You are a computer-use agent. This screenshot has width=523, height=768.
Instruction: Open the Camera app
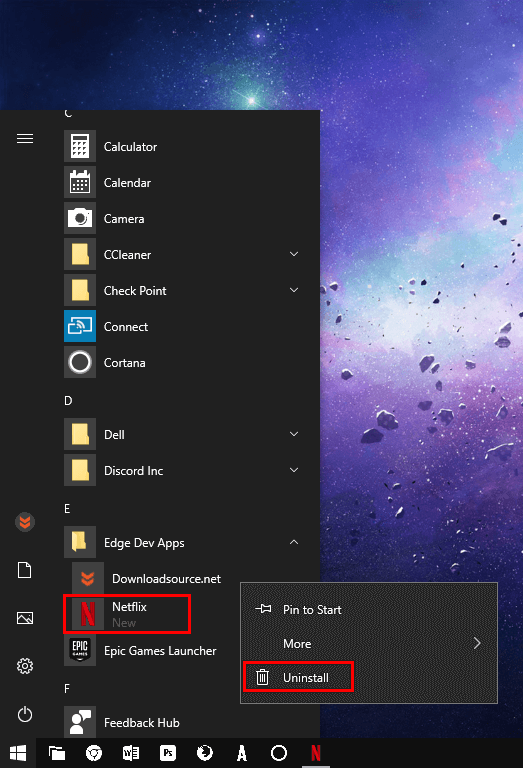182,218
